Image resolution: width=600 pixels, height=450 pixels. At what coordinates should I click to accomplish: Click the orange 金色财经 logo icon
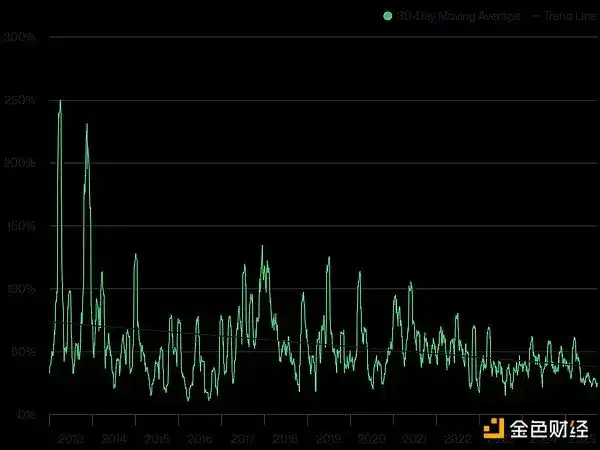click(x=492, y=430)
